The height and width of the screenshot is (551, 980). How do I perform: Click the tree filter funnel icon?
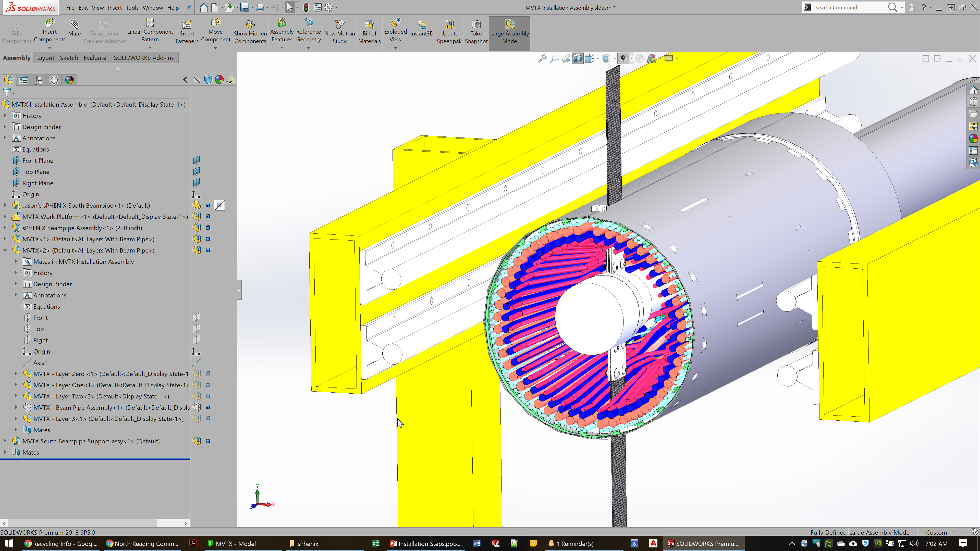click(x=7, y=92)
